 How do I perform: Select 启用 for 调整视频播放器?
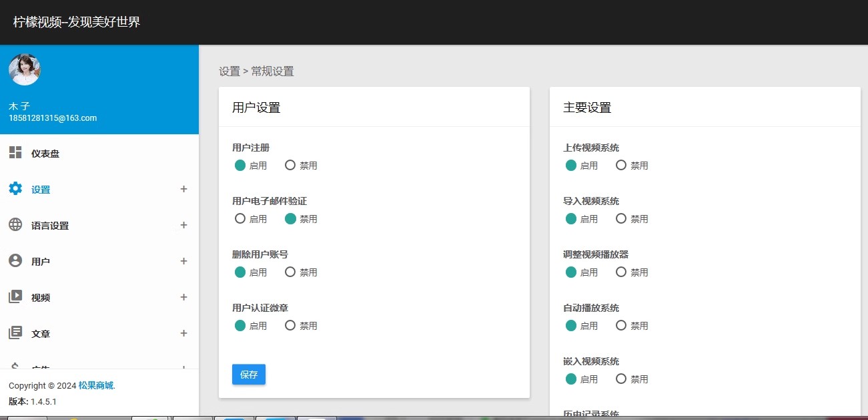(571, 272)
